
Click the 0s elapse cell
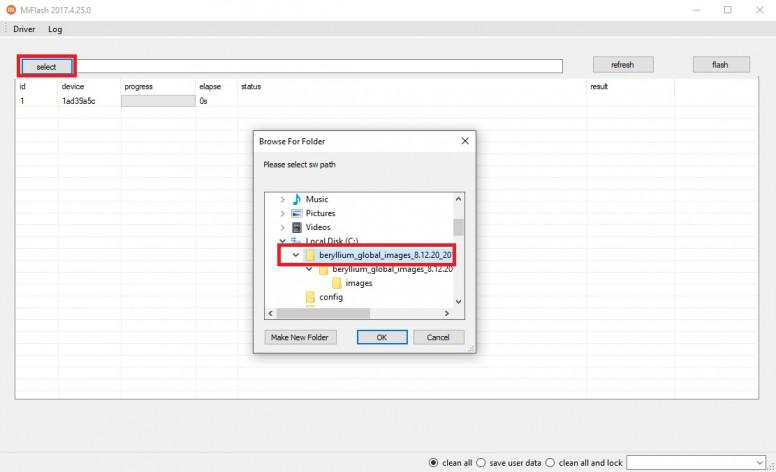click(203, 100)
